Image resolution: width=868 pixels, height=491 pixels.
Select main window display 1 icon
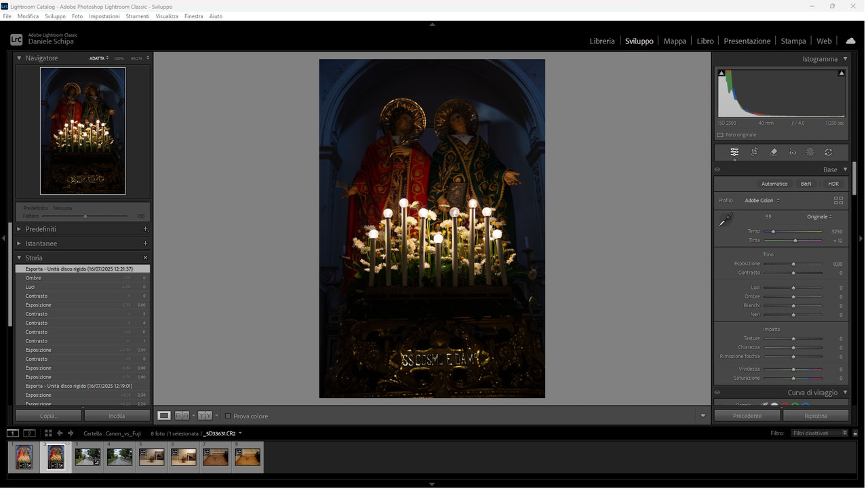[x=13, y=433]
